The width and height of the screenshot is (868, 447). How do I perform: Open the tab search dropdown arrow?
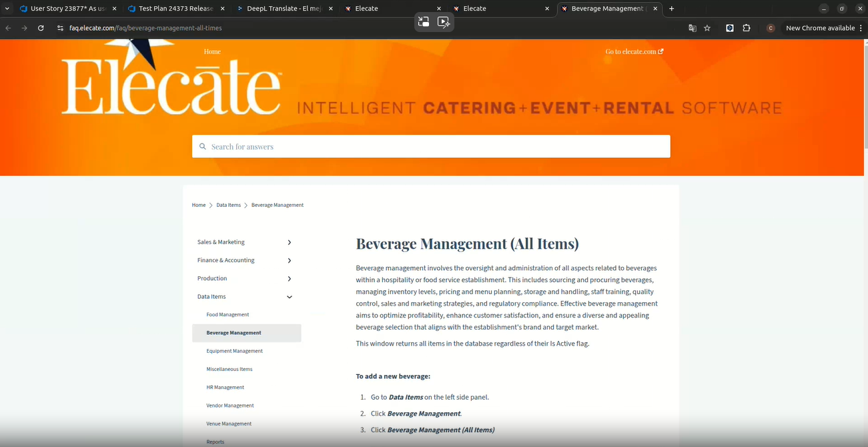[x=7, y=9]
